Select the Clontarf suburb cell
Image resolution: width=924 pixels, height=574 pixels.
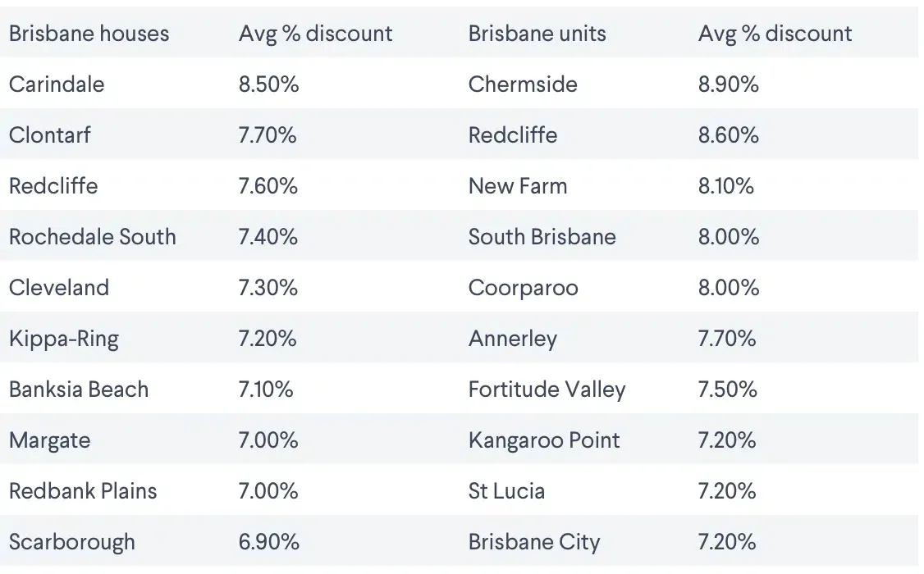[x=50, y=135]
